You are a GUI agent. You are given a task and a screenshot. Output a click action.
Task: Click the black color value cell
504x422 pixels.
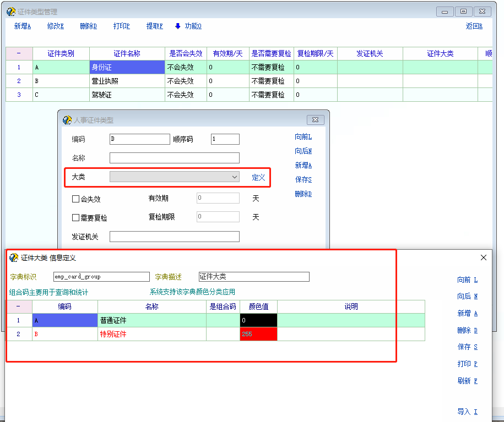pos(258,320)
